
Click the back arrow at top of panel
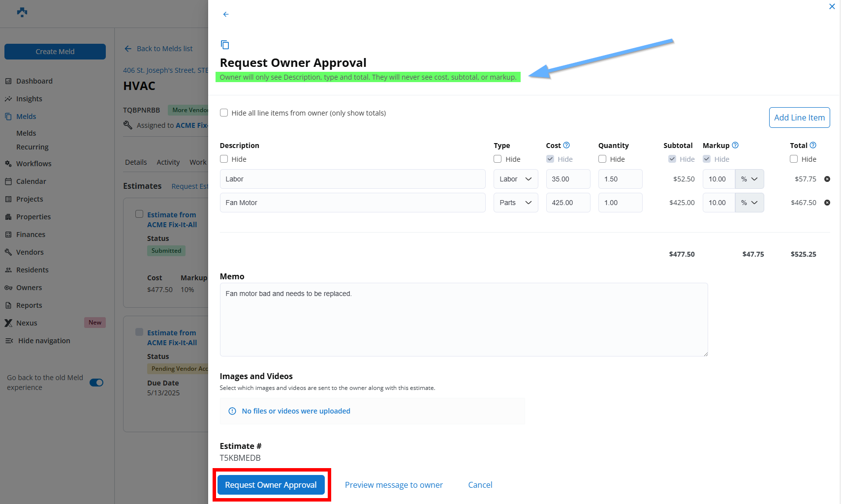226,14
